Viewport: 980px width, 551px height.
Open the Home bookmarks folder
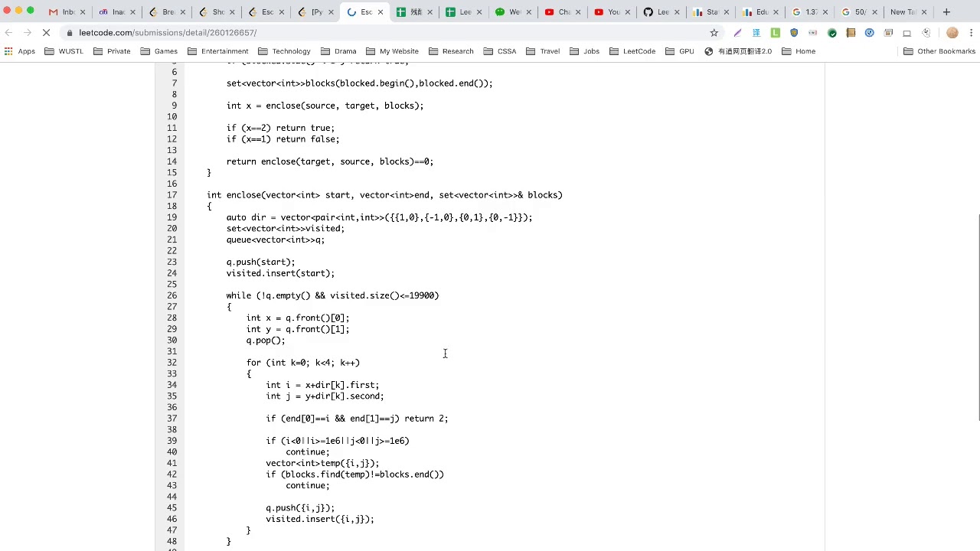coord(799,51)
